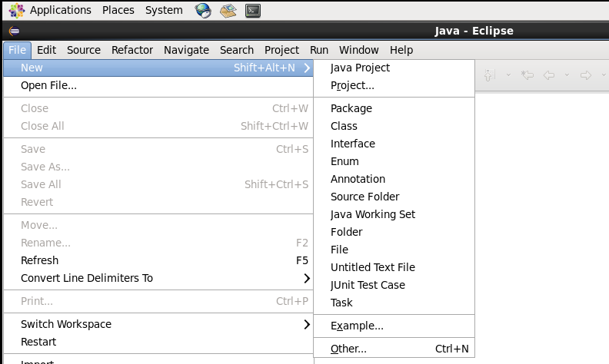The width and height of the screenshot is (609, 364).
Task: Open the Refactor menu
Action: (x=132, y=50)
